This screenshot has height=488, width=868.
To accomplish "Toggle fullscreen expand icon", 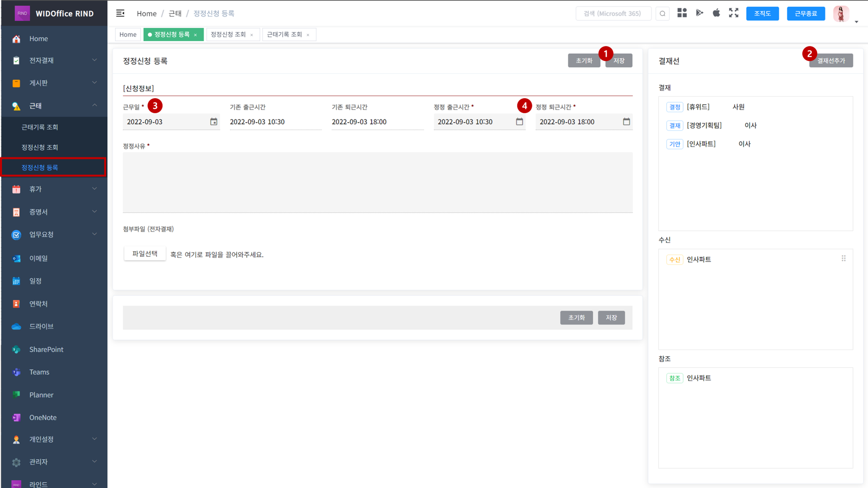I will 733,13.
